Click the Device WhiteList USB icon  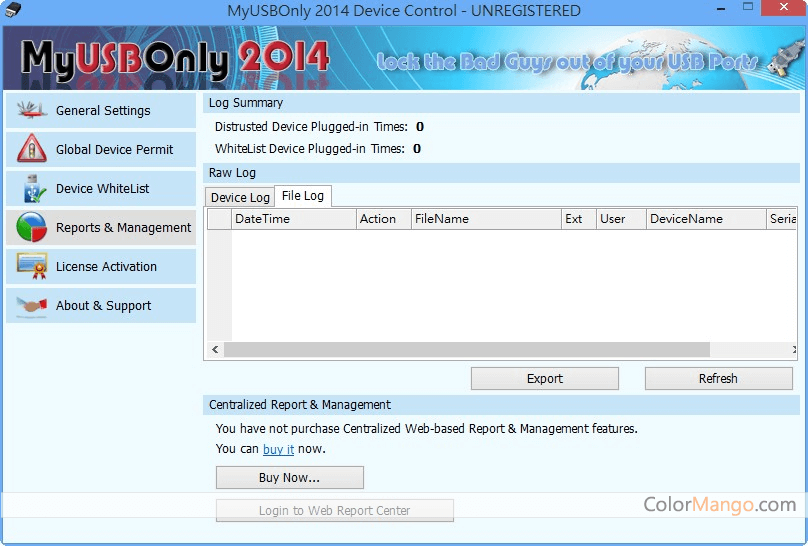(31, 189)
